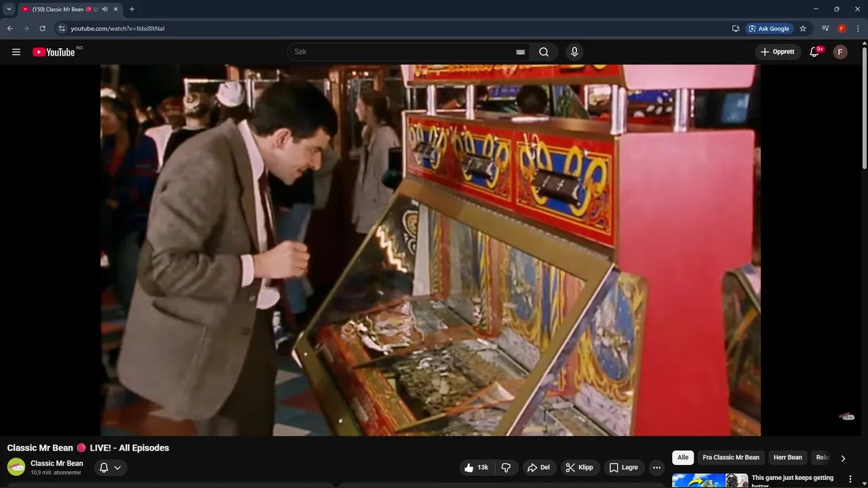Open the on-screen keyboard in search box
The image size is (868, 488).
(x=520, y=52)
